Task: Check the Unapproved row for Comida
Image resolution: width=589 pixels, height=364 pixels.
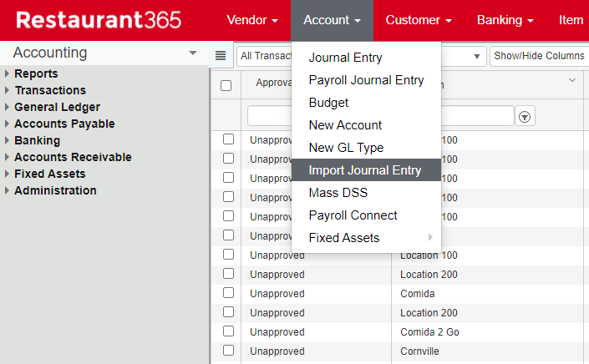Action: [x=228, y=293]
